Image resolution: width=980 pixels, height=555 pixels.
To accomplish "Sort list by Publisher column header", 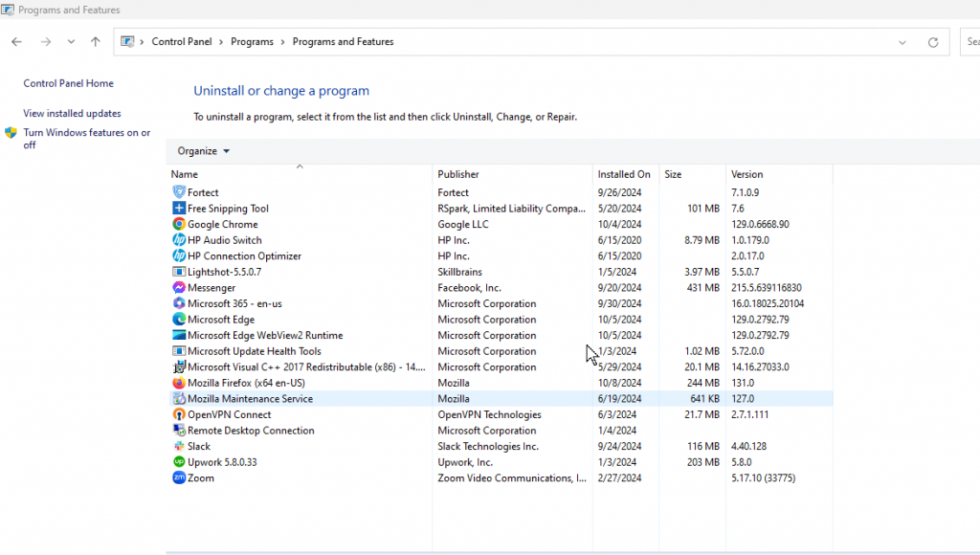I will coord(458,174).
